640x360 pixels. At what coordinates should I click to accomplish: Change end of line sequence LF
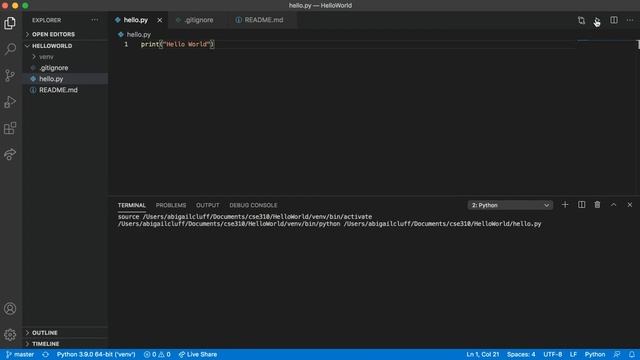(x=573, y=354)
